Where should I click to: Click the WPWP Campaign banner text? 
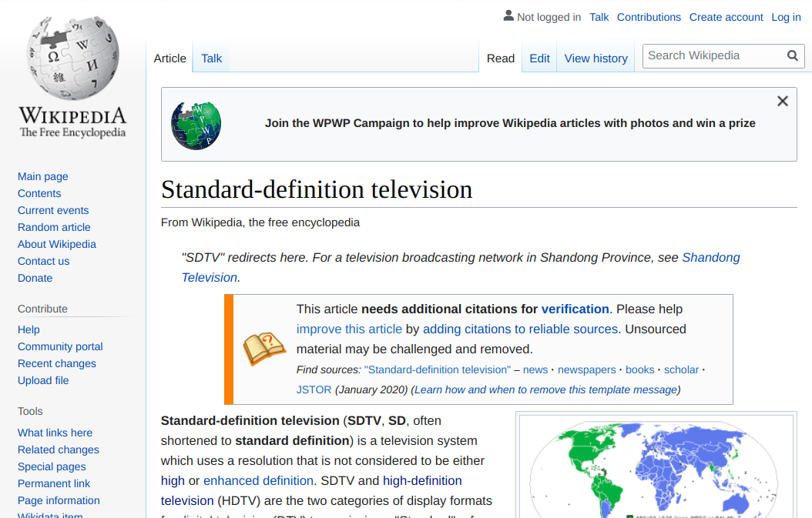510,123
